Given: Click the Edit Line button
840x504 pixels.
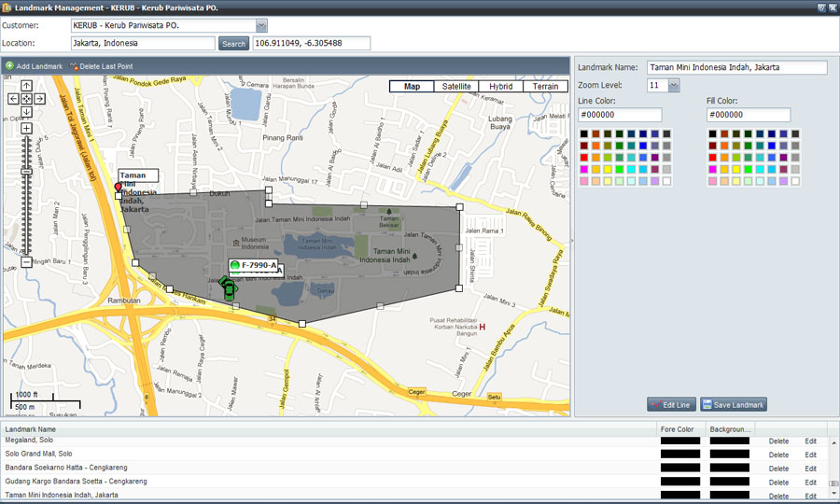Looking at the screenshot, I should pyautogui.click(x=671, y=404).
